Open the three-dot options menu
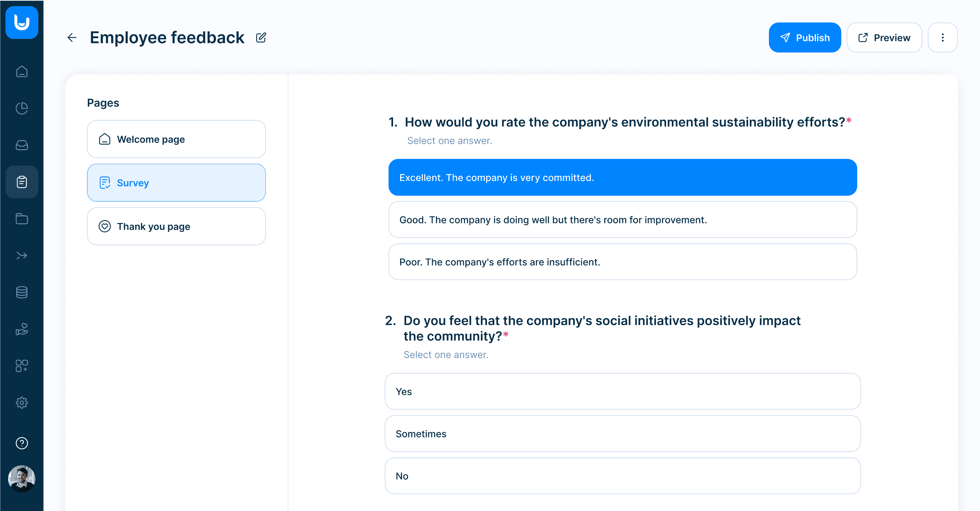 coord(942,37)
